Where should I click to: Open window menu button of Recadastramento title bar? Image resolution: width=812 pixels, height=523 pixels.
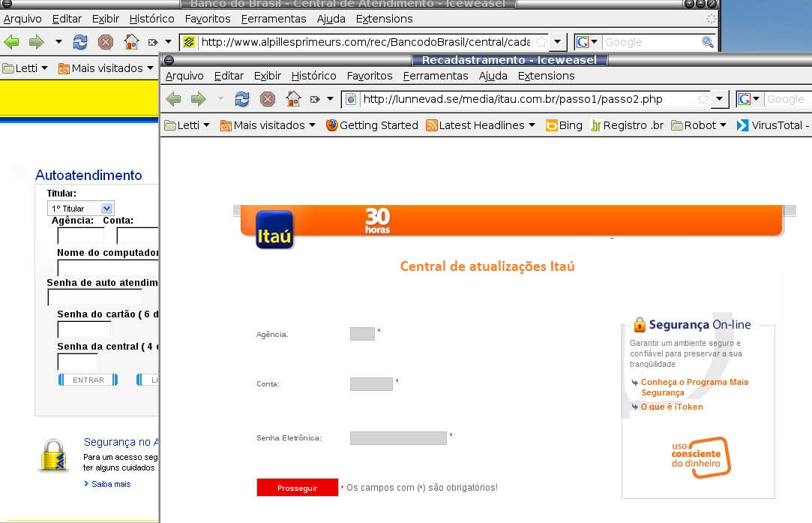[169, 60]
